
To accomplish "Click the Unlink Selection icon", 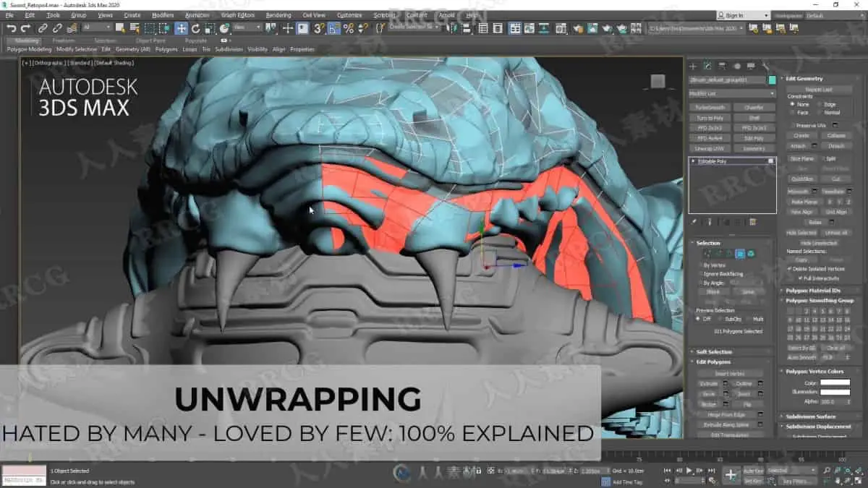I will [56, 28].
